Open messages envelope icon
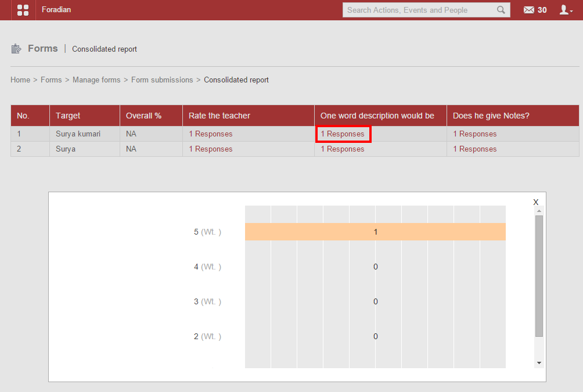The height and width of the screenshot is (392, 583). click(528, 10)
